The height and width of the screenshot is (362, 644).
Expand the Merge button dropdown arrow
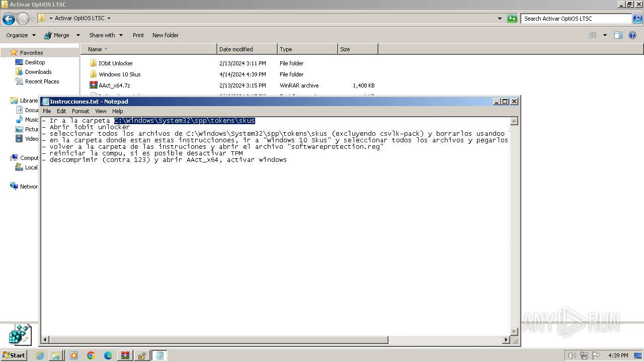[78, 35]
